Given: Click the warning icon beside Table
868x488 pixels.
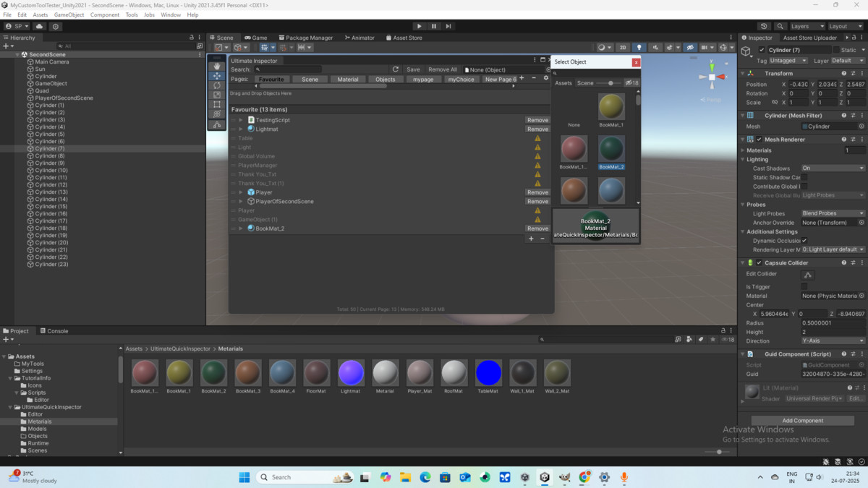Looking at the screenshot, I should [x=537, y=138].
